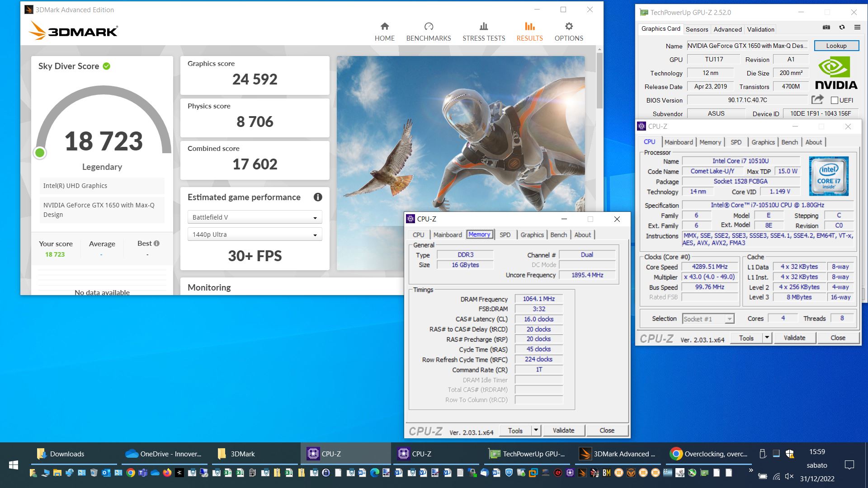
Task: Switch to OneDrive - Innover taskbar button
Action: 165,454
